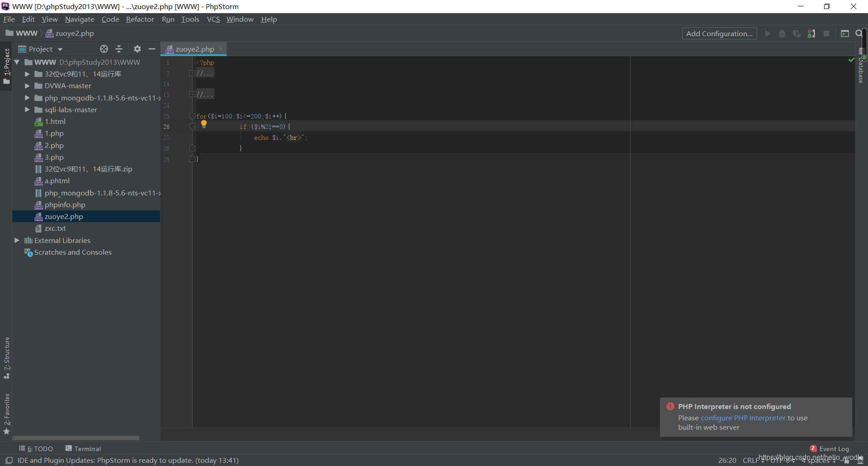Expand External Libraries node
This screenshot has width=868, height=466.
17,240
